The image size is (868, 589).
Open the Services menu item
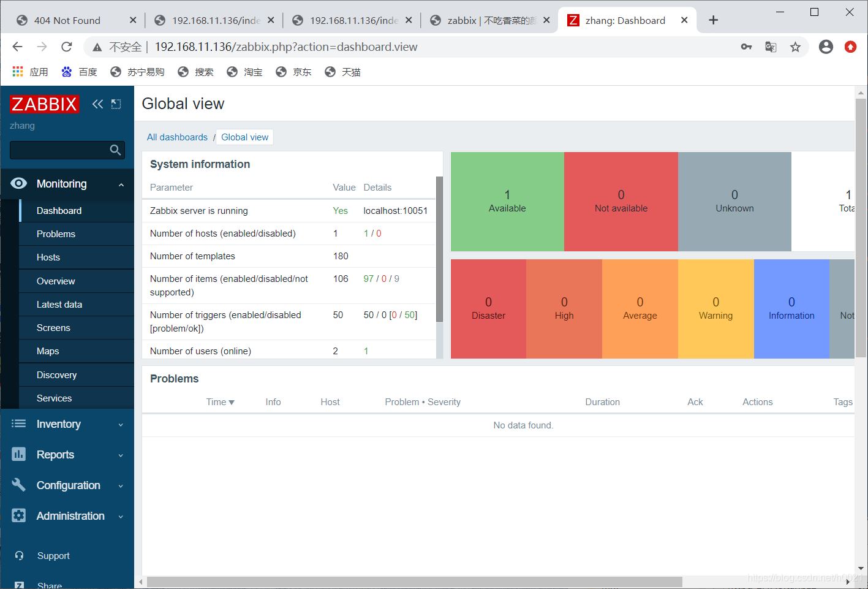click(77, 398)
